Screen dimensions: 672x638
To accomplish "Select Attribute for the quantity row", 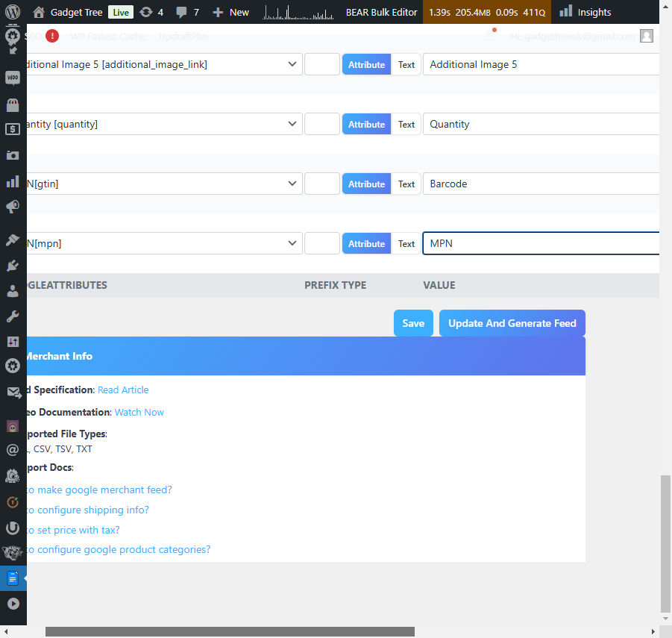I will (366, 124).
